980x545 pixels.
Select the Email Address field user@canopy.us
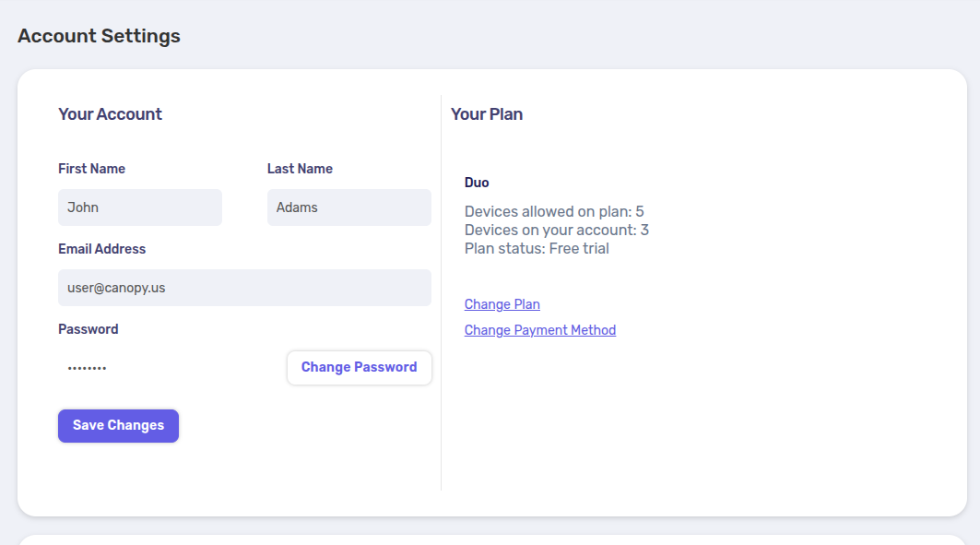pyautogui.click(x=244, y=288)
